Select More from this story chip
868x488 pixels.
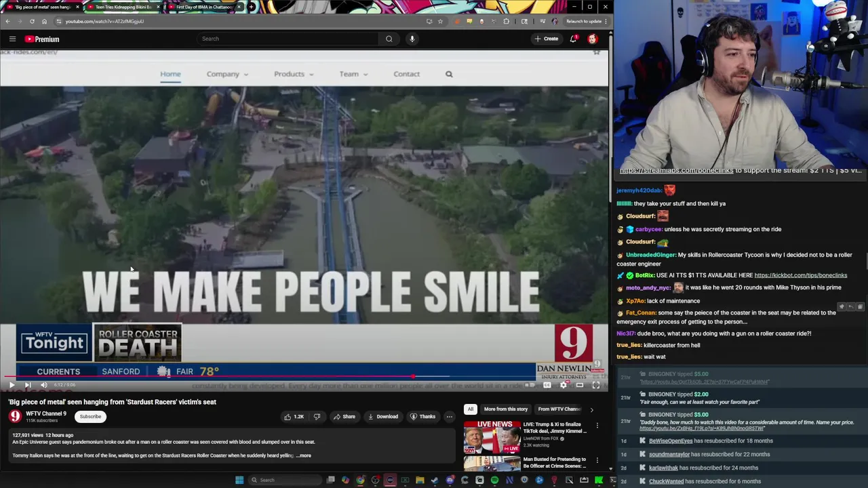click(x=506, y=409)
